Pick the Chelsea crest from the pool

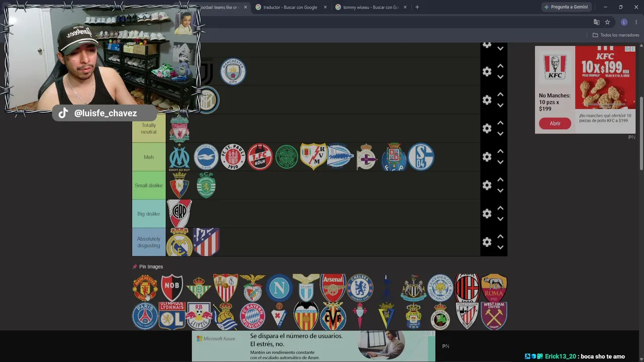(x=360, y=288)
